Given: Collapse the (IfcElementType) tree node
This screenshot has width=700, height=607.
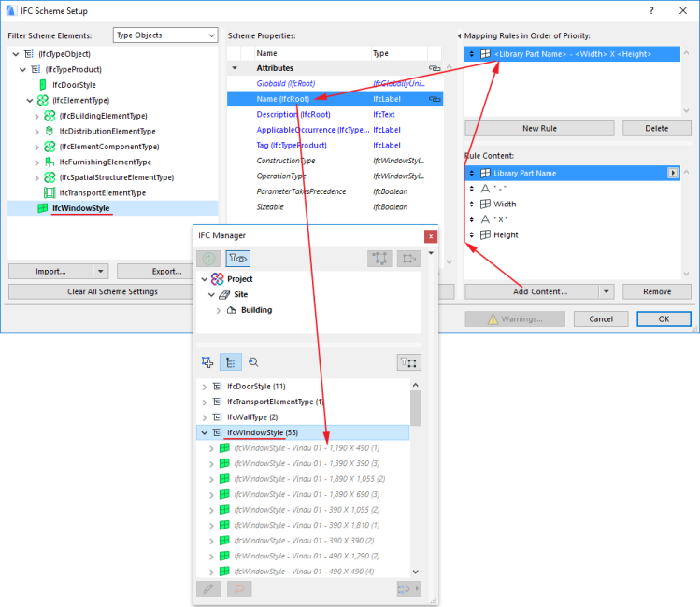Looking at the screenshot, I should click(30, 100).
